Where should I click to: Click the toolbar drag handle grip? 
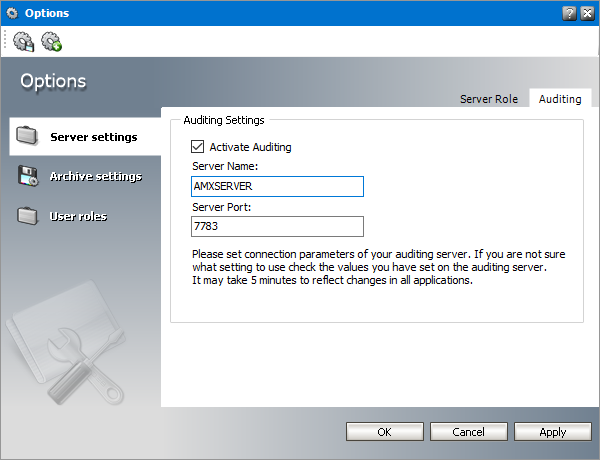coord(5,41)
